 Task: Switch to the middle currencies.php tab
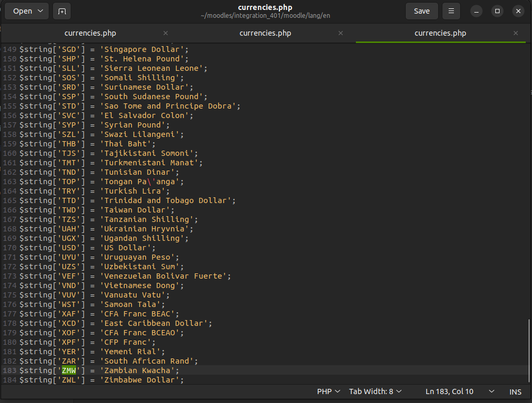pyautogui.click(x=265, y=33)
